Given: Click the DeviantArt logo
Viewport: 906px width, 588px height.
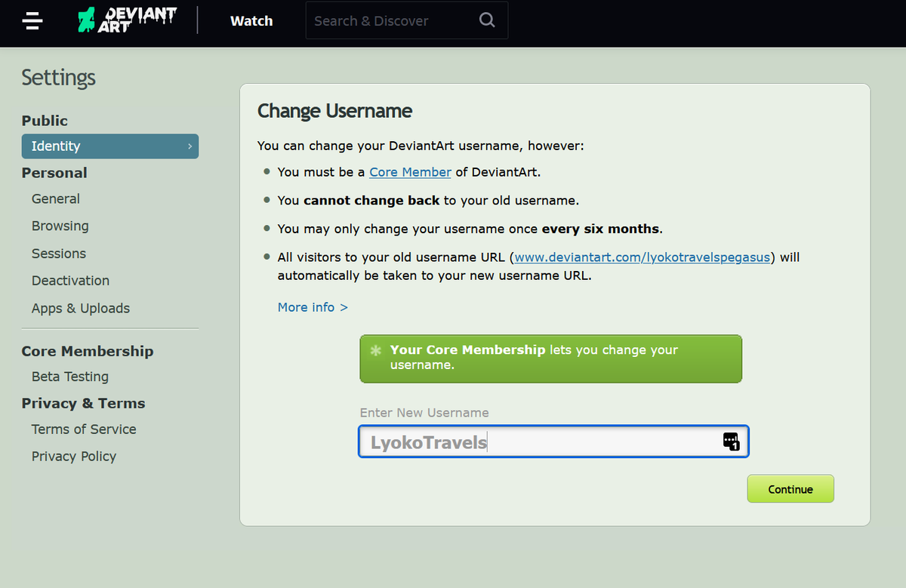Looking at the screenshot, I should (x=128, y=20).
